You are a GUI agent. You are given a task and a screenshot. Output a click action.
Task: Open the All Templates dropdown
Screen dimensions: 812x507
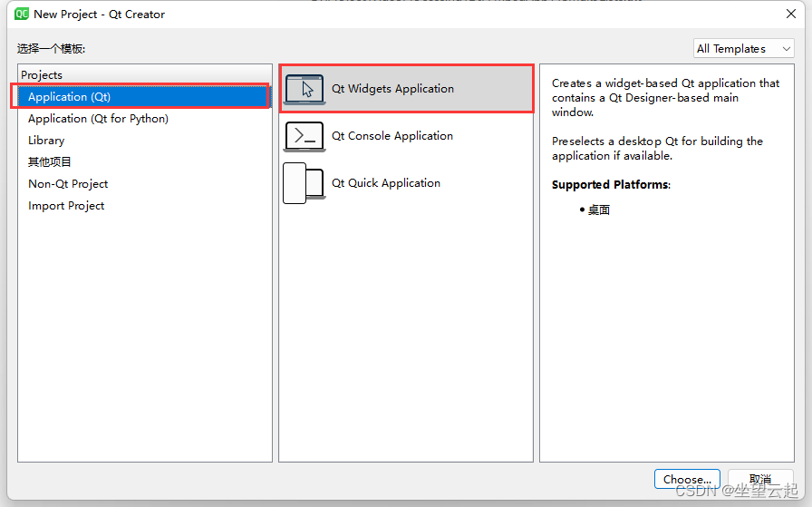click(743, 49)
